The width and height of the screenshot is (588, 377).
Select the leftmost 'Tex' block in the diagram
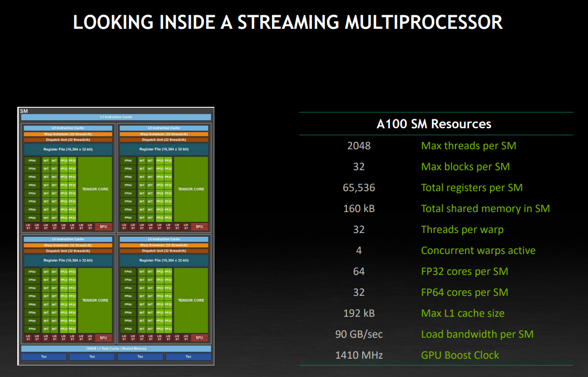tap(43, 357)
